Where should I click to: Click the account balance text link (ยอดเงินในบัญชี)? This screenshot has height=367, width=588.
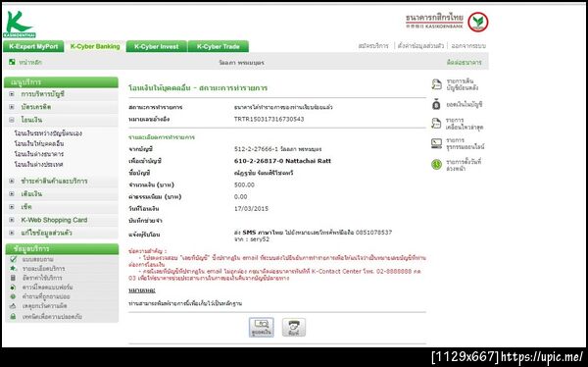465,105
